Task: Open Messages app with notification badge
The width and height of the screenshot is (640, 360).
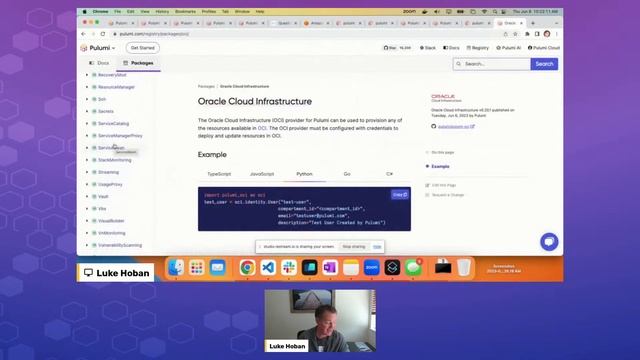Action: [x=413, y=268]
